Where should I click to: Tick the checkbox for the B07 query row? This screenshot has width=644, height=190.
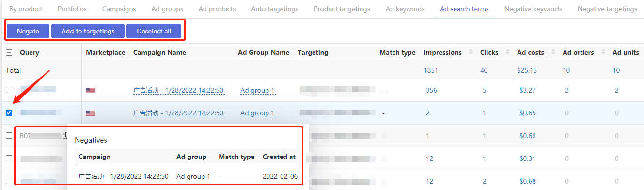pyautogui.click(x=9, y=136)
